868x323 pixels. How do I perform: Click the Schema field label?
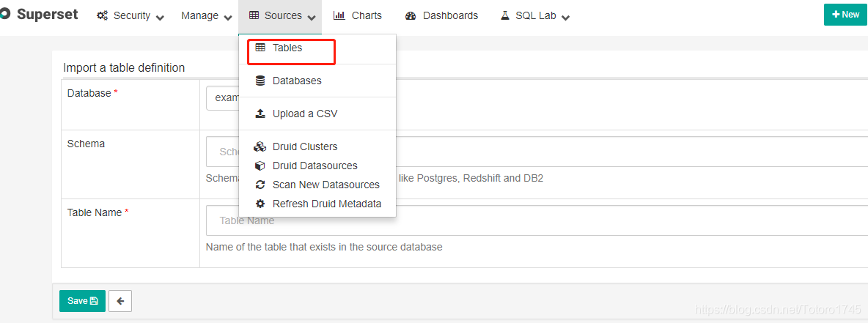coord(86,144)
